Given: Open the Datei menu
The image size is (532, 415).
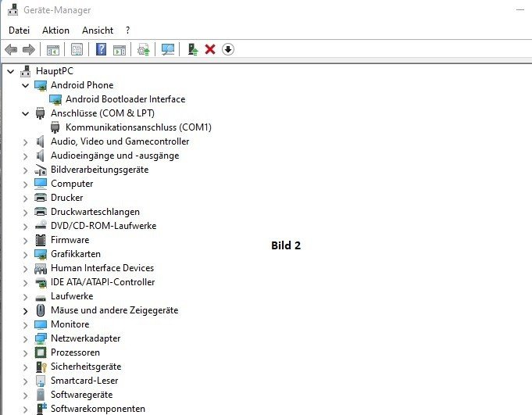Looking at the screenshot, I should 19,30.
